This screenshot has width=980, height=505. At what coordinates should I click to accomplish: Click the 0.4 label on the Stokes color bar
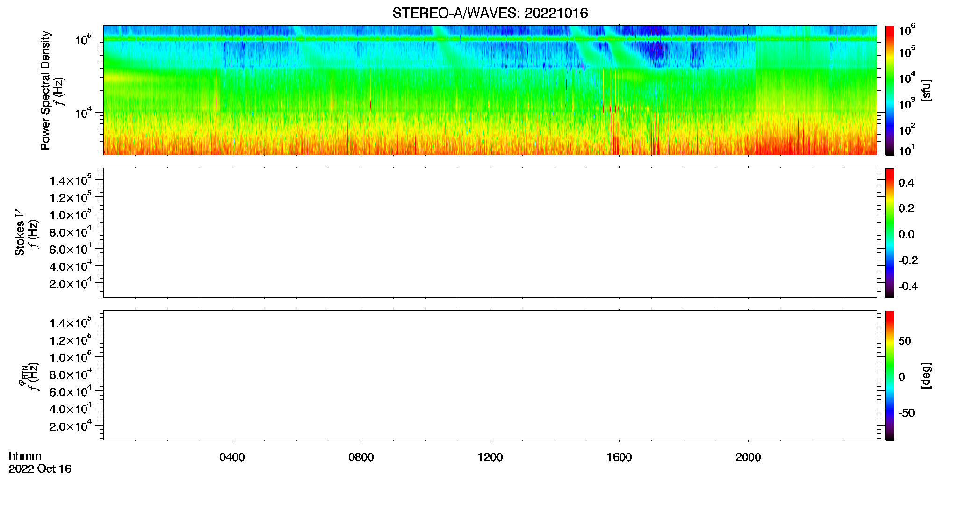click(x=906, y=183)
